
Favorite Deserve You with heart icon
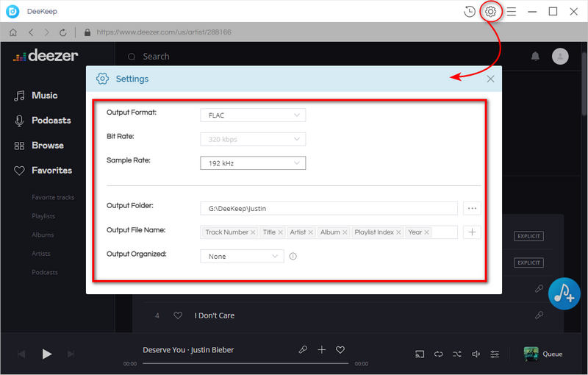340,350
